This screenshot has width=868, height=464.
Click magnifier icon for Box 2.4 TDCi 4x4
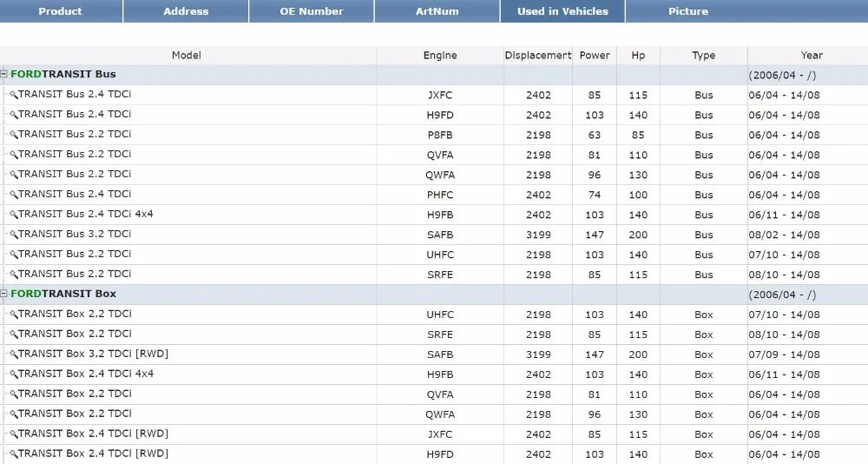13,375
